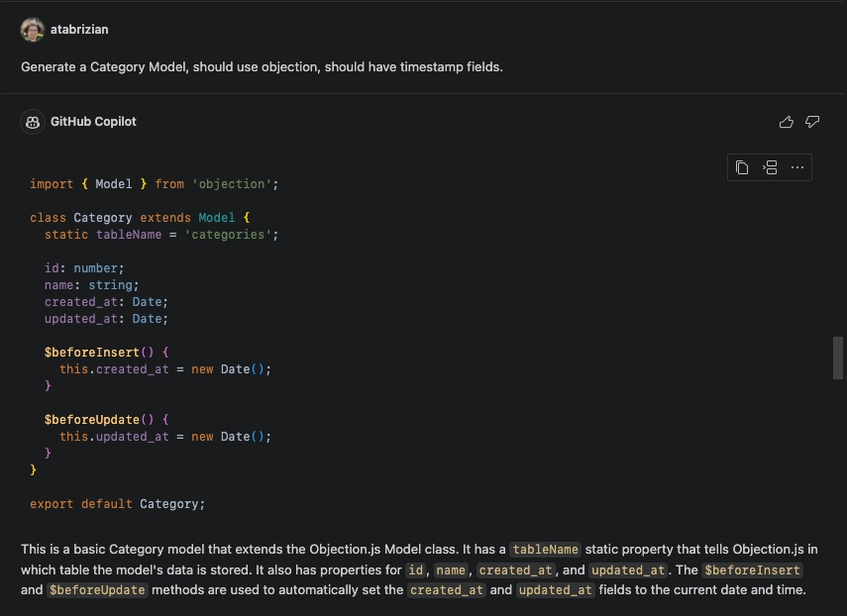Click the atabrizian user avatar

[33, 30]
